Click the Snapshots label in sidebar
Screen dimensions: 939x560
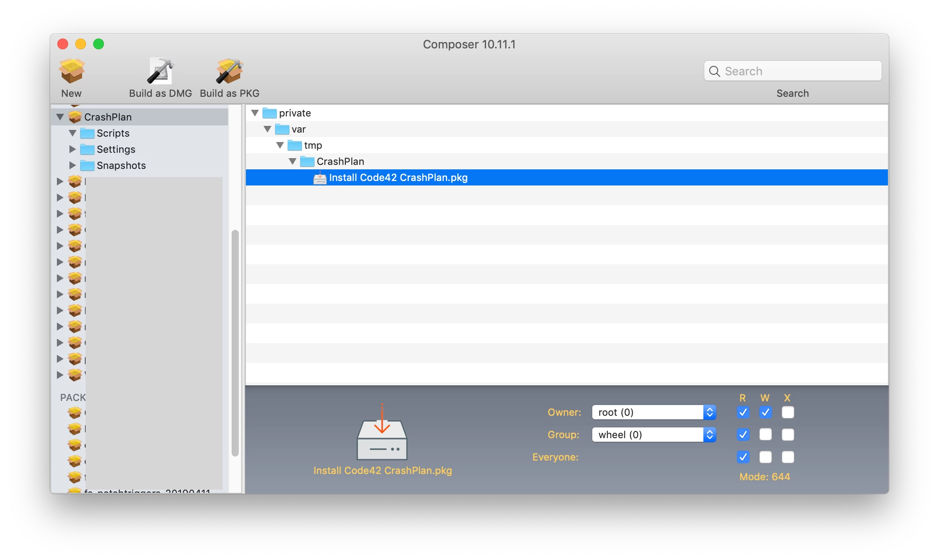pos(121,165)
